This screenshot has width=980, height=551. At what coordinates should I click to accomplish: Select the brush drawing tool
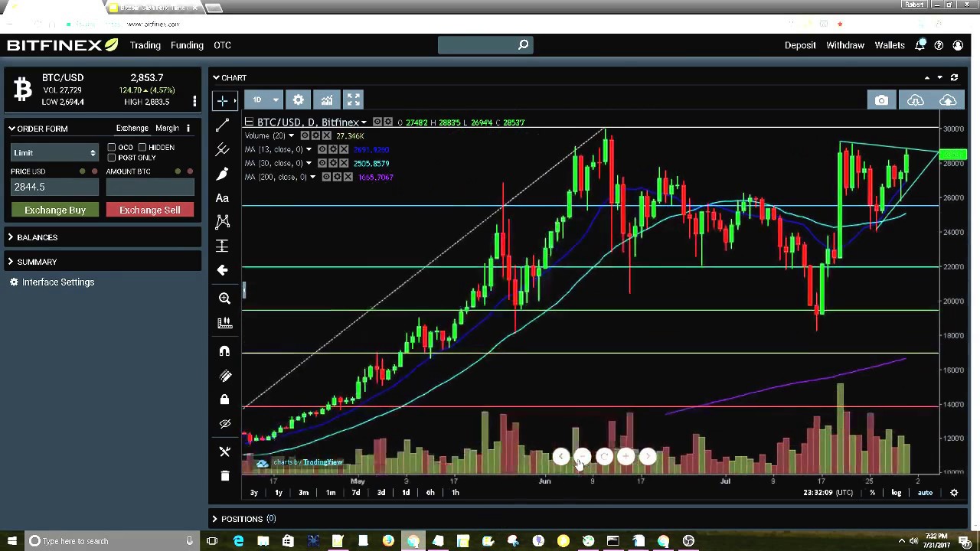point(223,174)
